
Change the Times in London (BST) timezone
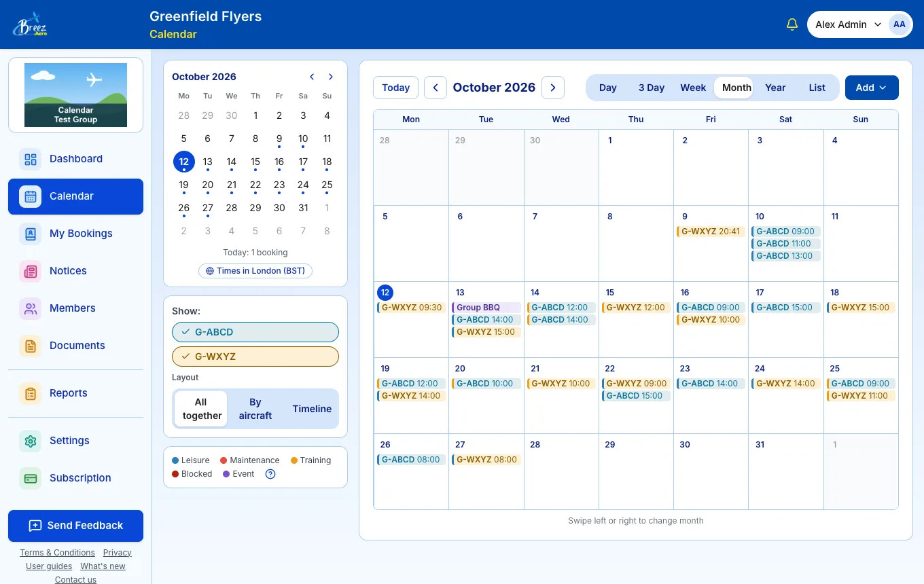255,271
